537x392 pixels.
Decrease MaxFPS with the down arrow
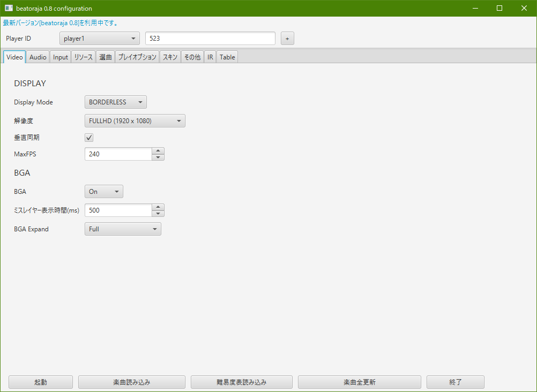point(158,157)
